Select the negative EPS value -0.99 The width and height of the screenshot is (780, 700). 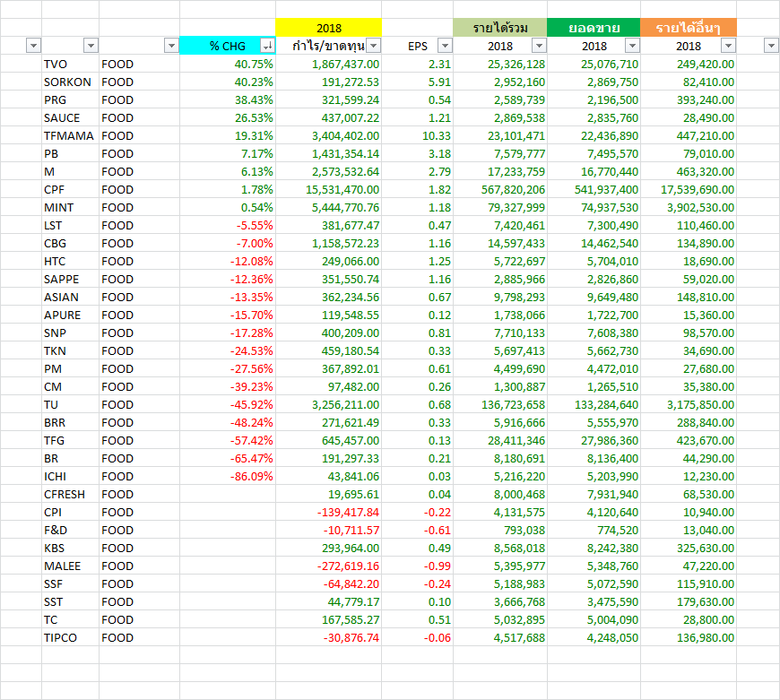(x=418, y=566)
